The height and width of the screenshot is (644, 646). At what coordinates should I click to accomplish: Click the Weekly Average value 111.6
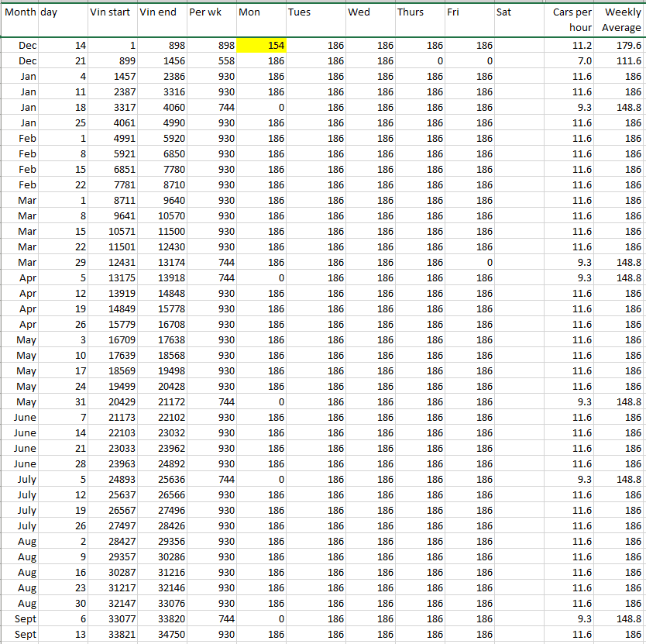(x=621, y=61)
